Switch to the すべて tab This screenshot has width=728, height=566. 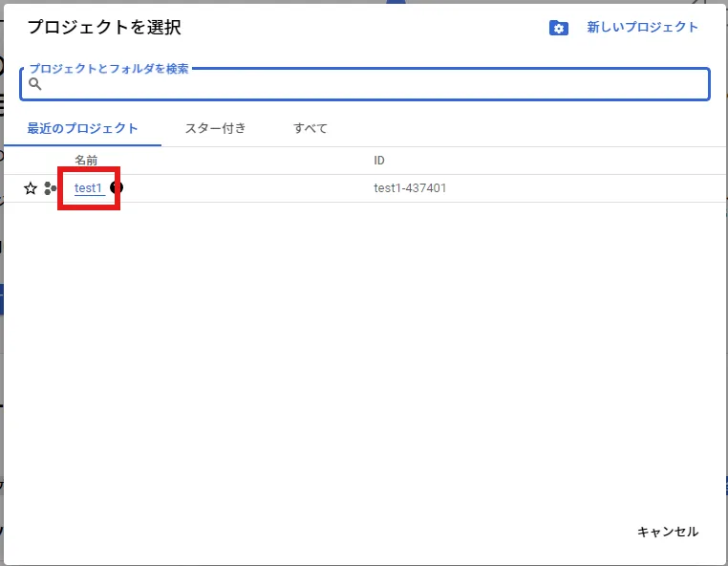(x=310, y=128)
